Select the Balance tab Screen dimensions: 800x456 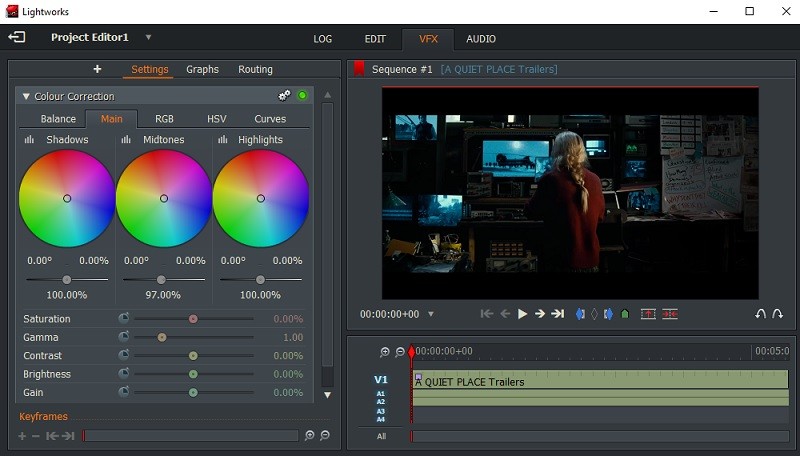click(x=58, y=119)
